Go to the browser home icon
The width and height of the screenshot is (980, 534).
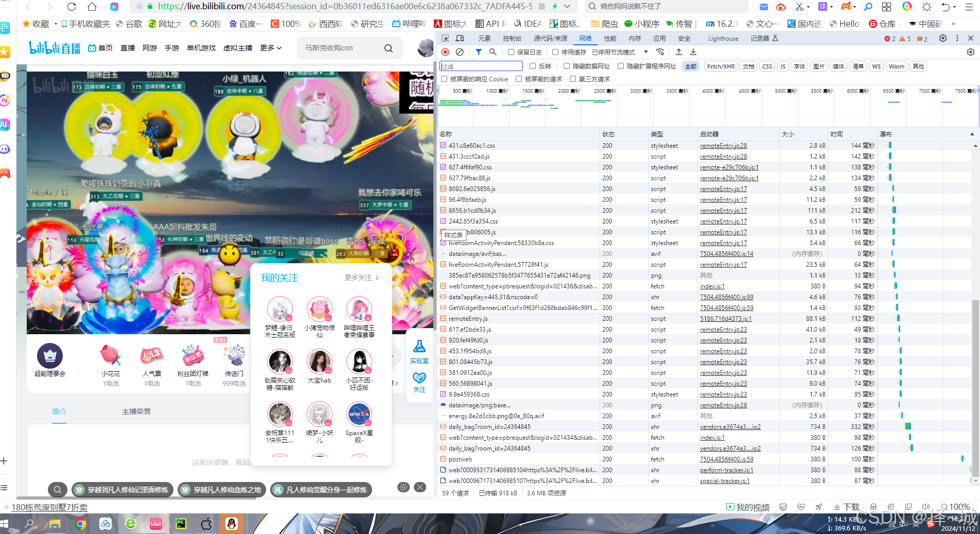[92, 7]
